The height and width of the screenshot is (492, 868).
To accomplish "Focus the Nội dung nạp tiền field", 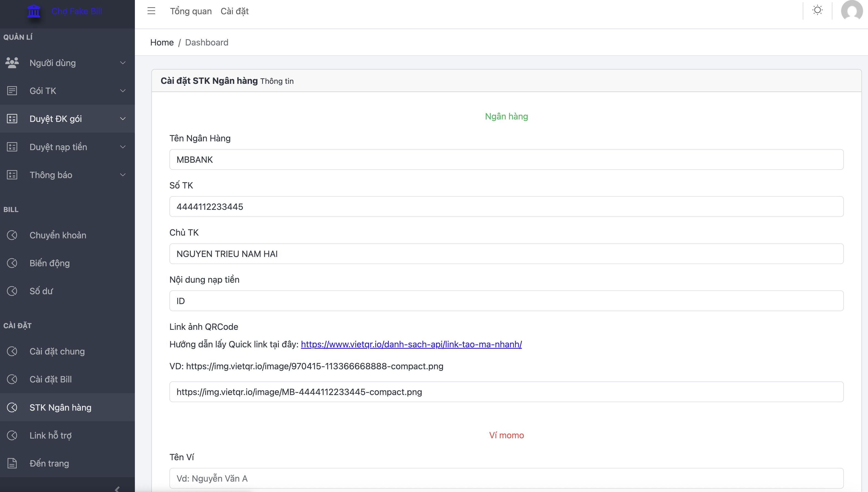I will click(x=506, y=301).
